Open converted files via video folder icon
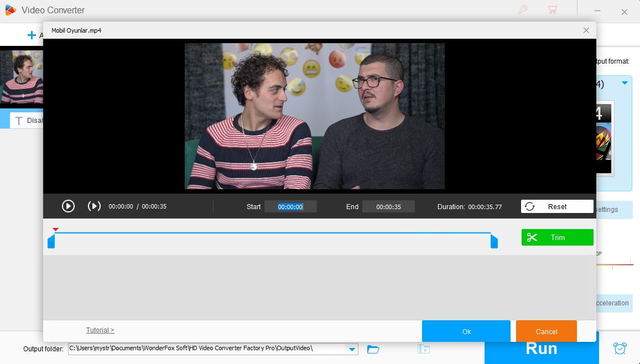 coord(424,349)
